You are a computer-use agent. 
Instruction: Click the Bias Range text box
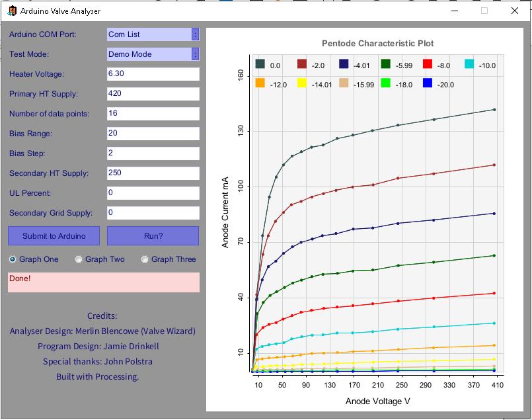coord(153,134)
